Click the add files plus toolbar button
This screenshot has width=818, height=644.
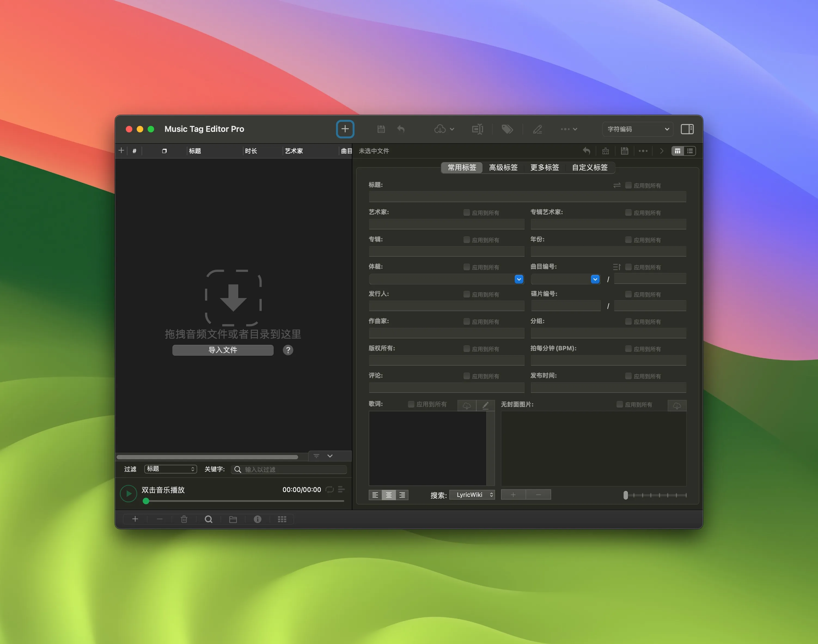[345, 129]
